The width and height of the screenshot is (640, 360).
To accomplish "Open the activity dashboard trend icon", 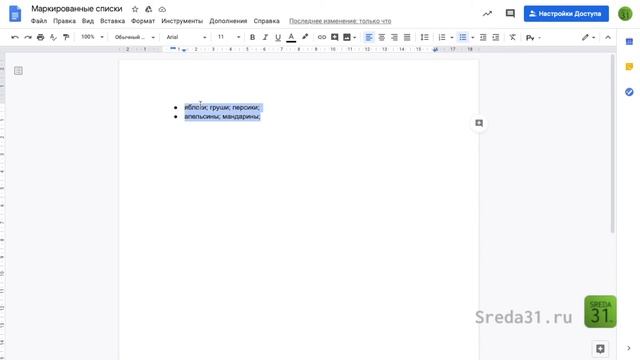I will 487,13.
